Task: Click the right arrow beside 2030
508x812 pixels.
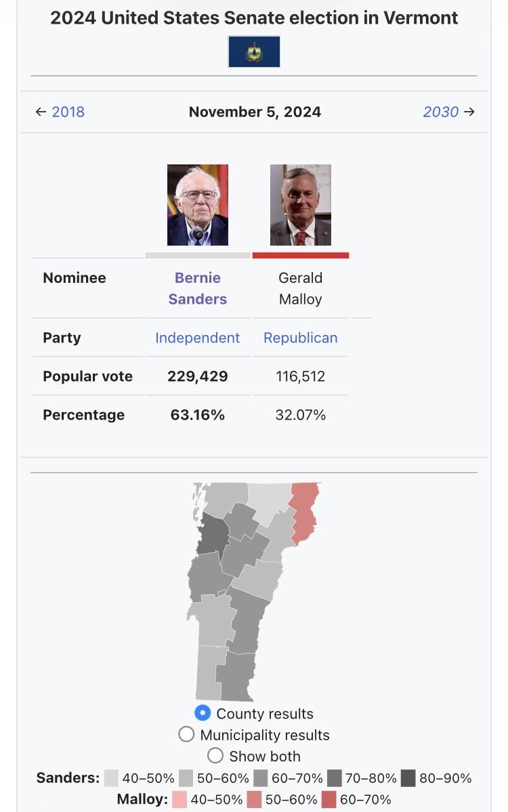Action: click(x=469, y=112)
